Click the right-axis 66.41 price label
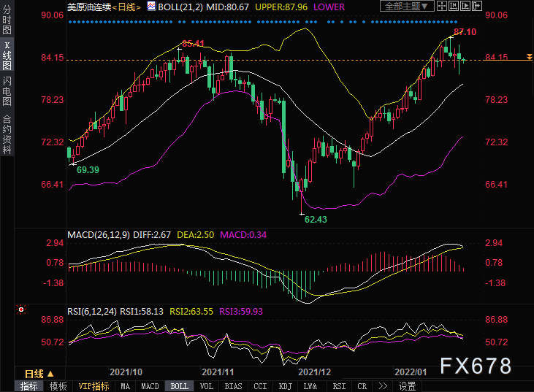 click(x=496, y=185)
